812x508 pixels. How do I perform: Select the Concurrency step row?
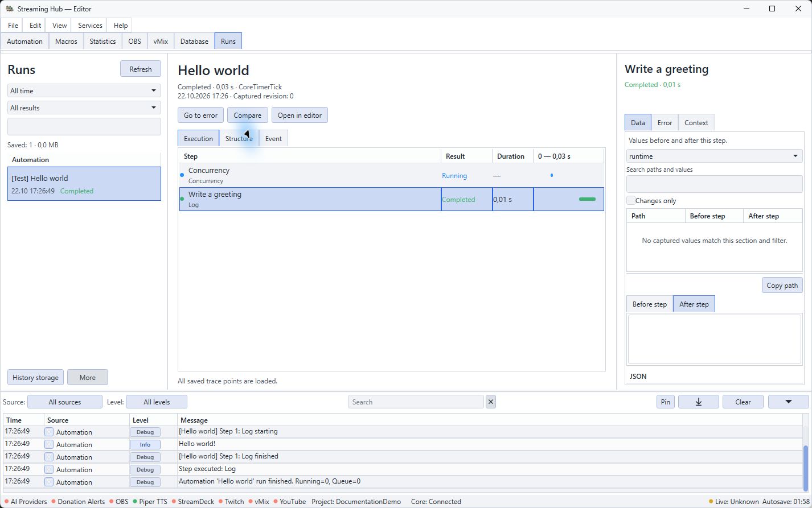tap(392, 175)
